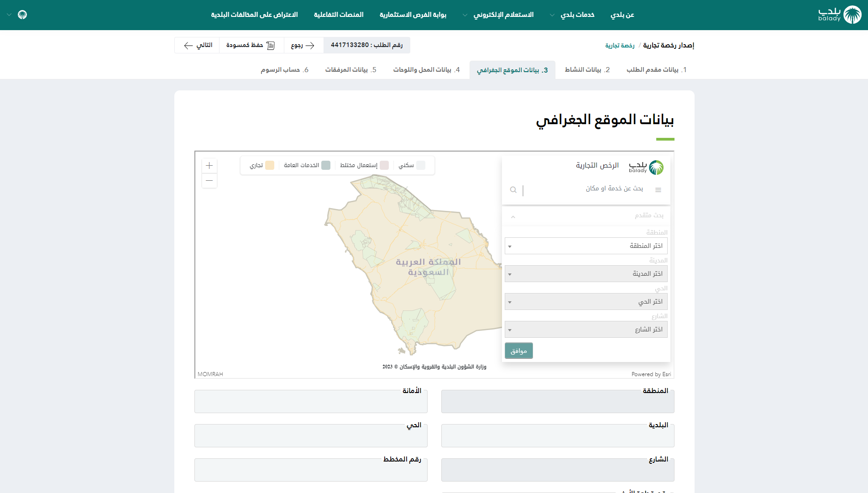
Task: Click the commercial license breadcrumb link
Action: click(620, 46)
